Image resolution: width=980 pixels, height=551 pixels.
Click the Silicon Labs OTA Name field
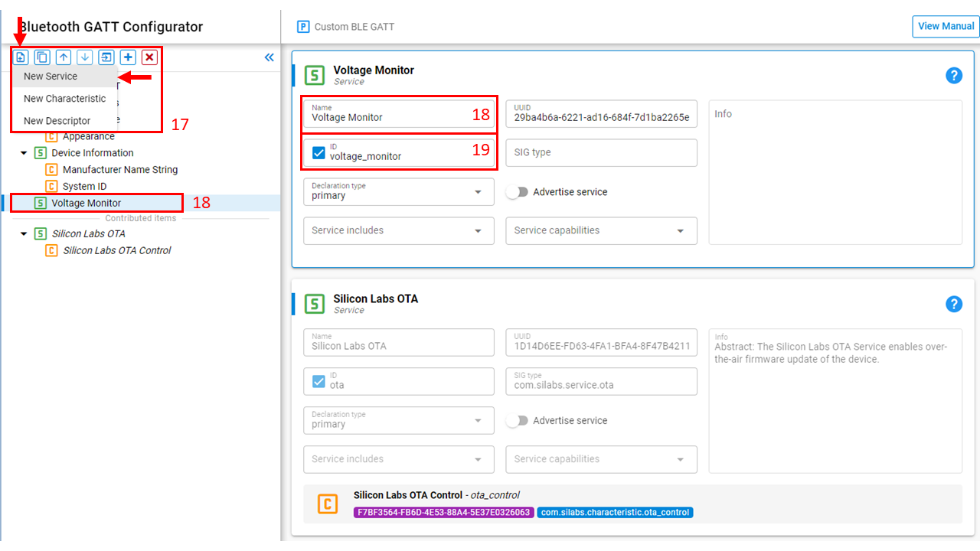click(399, 342)
